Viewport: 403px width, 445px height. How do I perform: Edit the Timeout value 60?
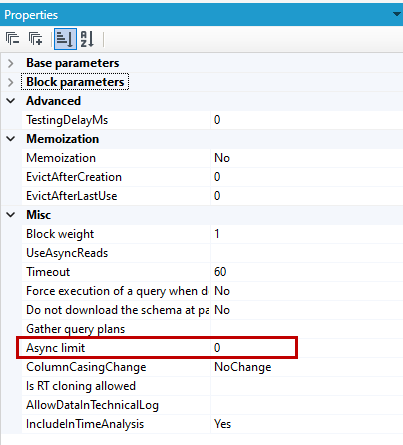tap(307, 272)
